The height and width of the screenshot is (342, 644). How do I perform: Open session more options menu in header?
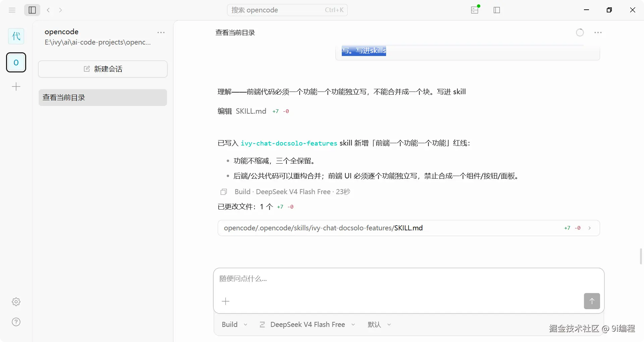tap(598, 33)
